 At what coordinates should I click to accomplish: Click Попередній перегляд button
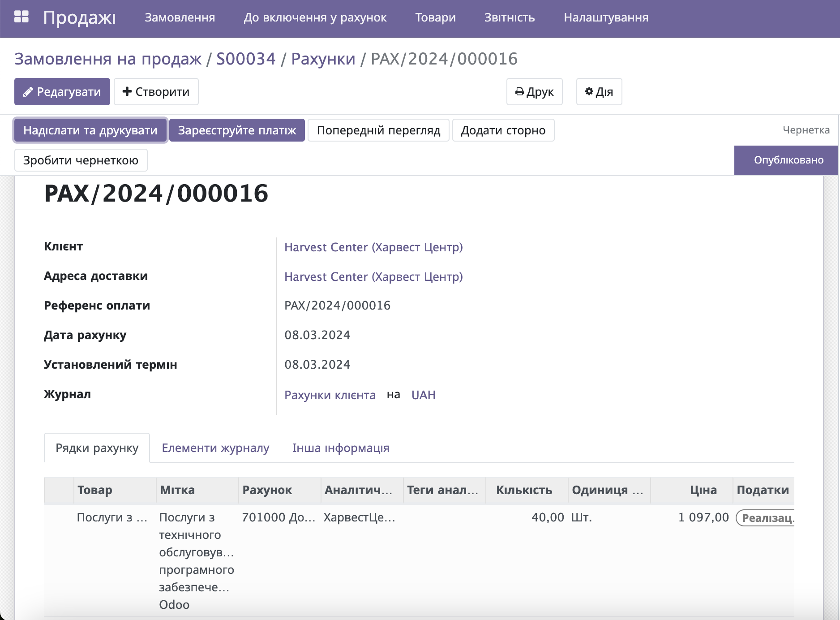[378, 130]
